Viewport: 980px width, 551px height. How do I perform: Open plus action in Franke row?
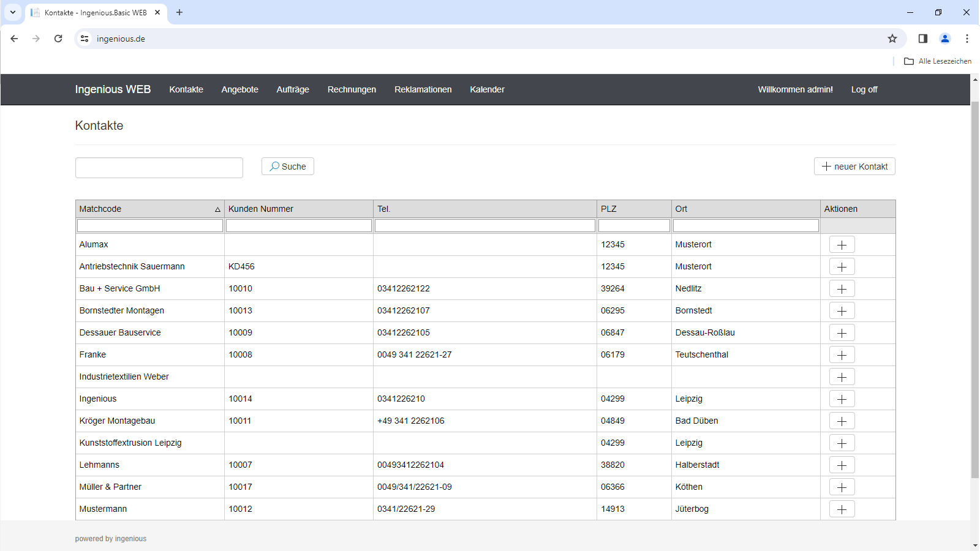(x=842, y=355)
